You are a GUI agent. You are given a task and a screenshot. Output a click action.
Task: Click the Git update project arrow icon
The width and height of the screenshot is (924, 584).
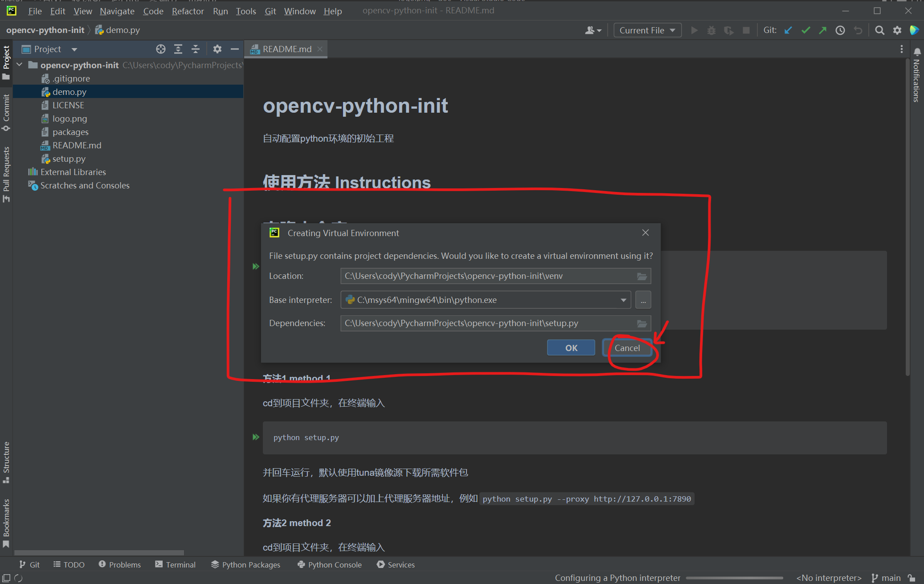tap(788, 30)
